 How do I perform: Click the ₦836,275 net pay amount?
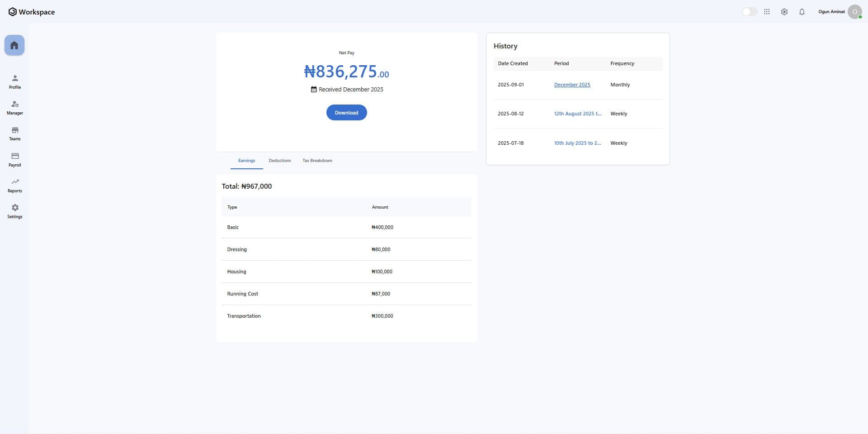(x=346, y=72)
